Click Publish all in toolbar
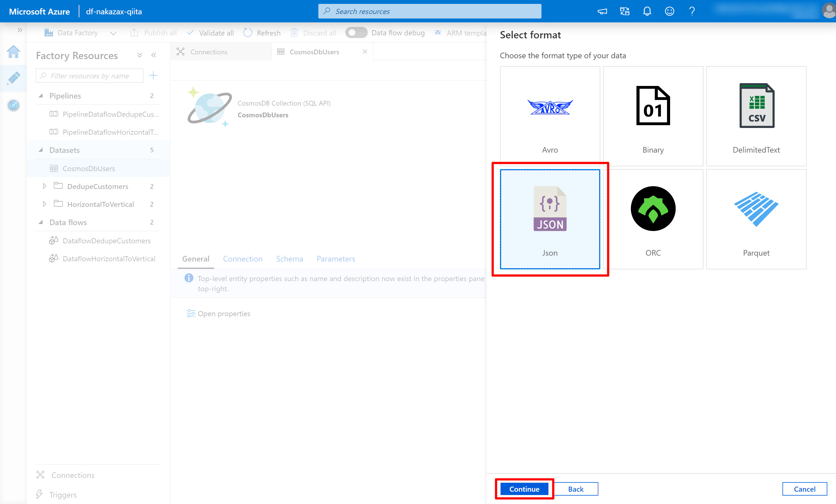The image size is (836, 504). 153,33
